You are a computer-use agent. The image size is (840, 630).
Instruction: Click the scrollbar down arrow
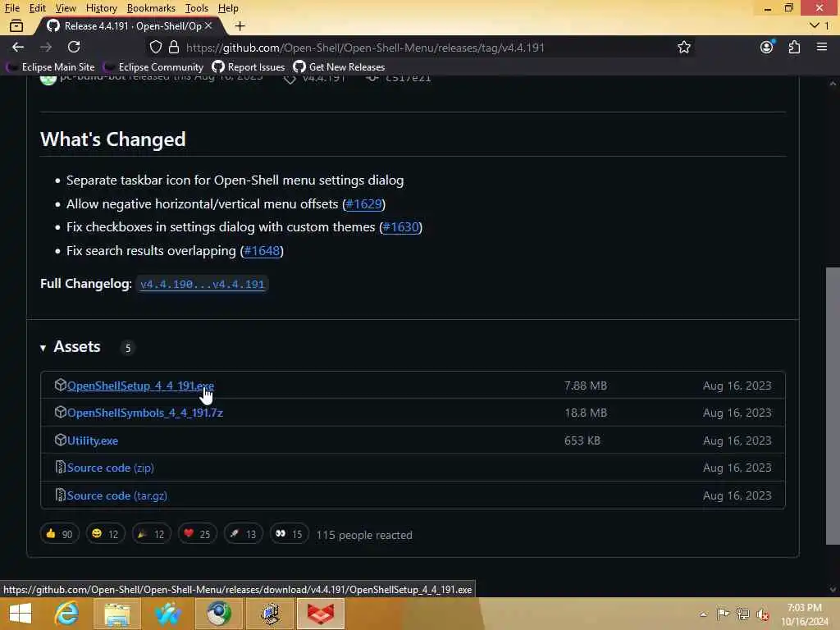pos(833,590)
